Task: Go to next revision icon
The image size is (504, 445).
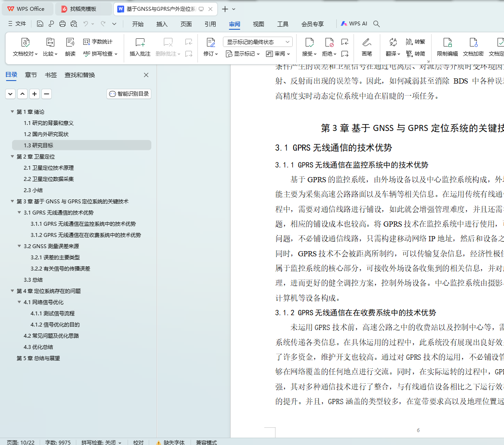Action: tap(345, 54)
